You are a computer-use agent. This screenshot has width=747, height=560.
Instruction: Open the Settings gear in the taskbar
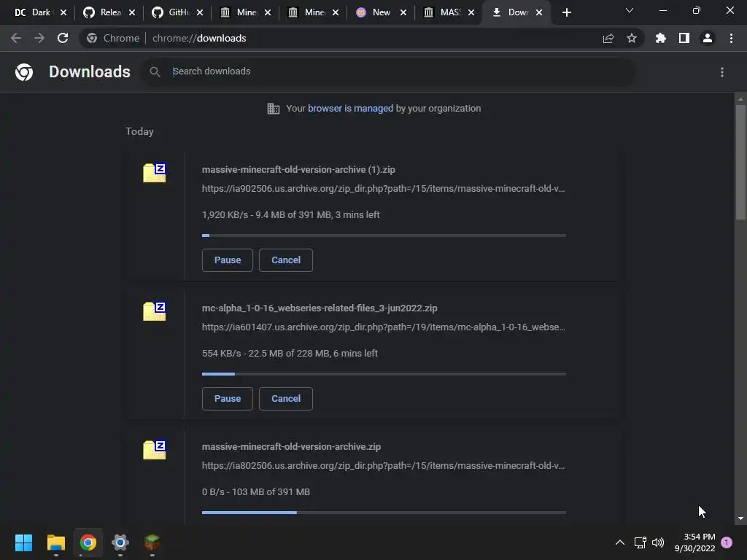120,542
